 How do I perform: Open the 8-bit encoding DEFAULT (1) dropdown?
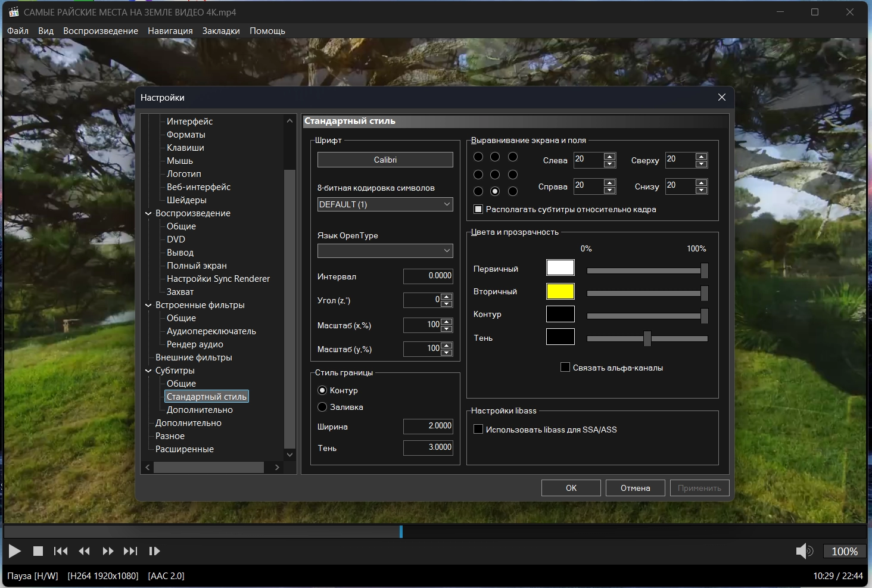385,204
